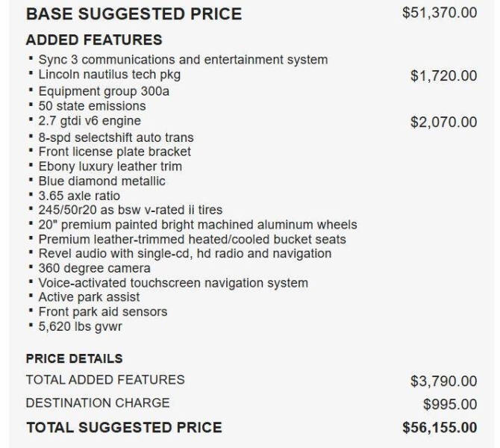Click the $56,155.00 total price value

440,428
